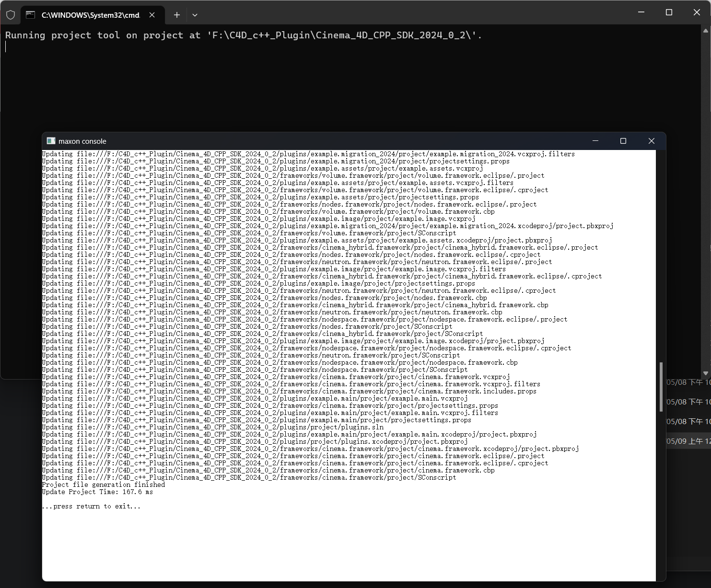Maximize the Windows Terminal window
The width and height of the screenshot is (711, 588).
[x=669, y=12]
